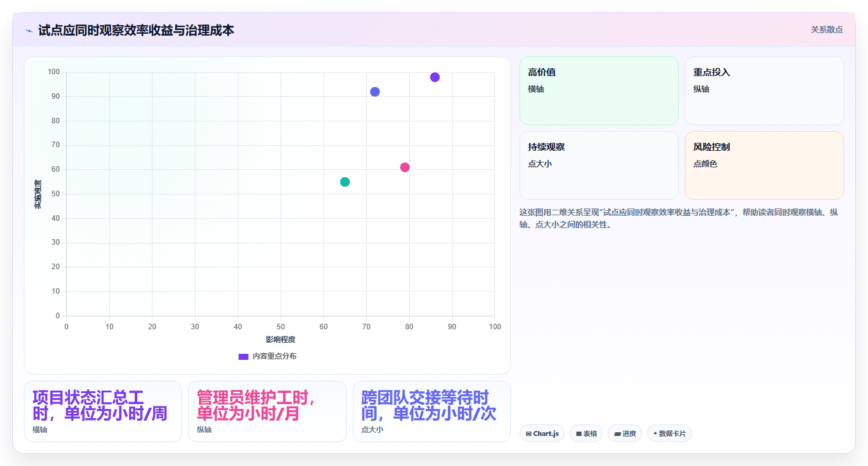
Task: Select the pink scatter point near 61
Action: coord(405,167)
